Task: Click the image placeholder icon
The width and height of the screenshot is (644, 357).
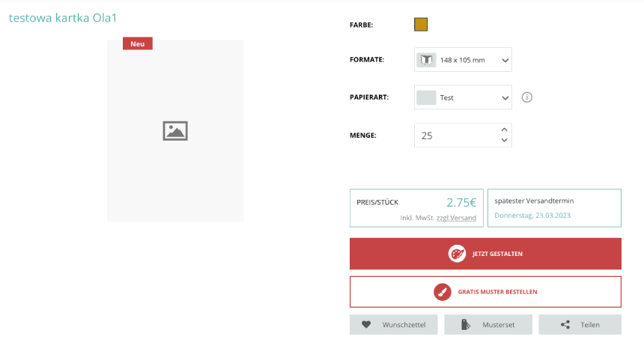Action: (x=175, y=131)
